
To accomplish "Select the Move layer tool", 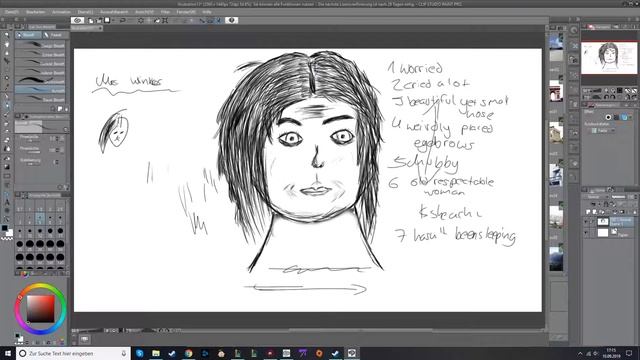I will [x=7, y=61].
